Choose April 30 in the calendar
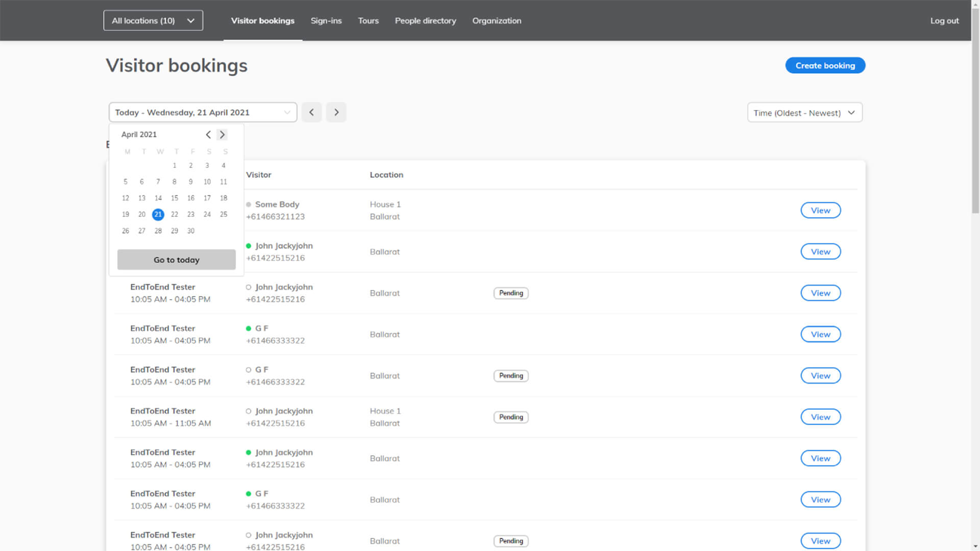Screen dimensions: 980x551 191,231
